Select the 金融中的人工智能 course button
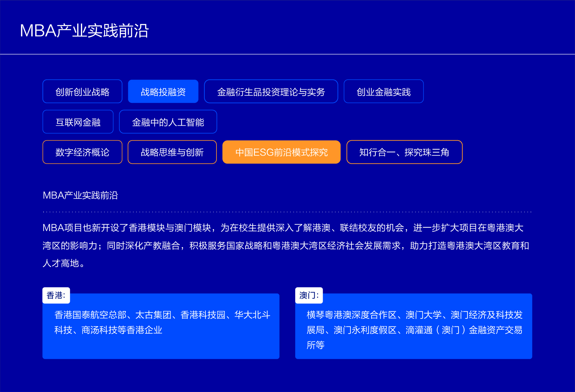The image size is (575, 392). (168, 122)
